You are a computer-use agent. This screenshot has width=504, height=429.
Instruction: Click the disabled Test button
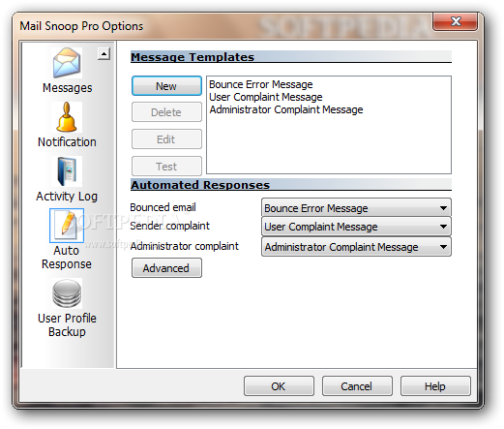(166, 167)
